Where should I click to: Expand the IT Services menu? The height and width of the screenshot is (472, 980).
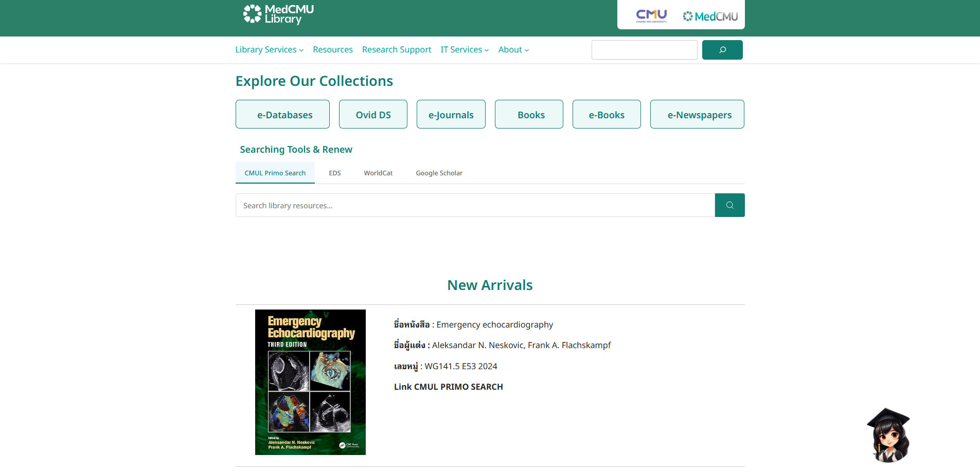point(465,50)
